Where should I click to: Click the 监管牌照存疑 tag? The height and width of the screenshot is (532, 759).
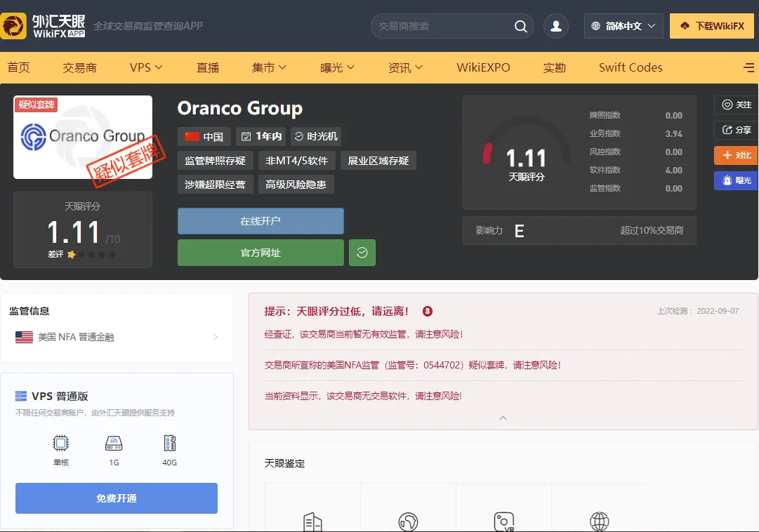pos(215,161)
